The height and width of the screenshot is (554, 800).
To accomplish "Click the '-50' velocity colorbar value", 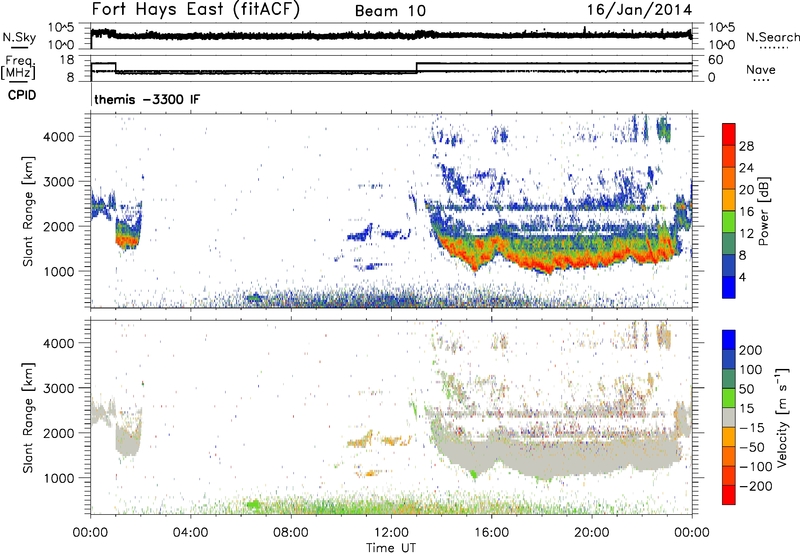I will point(752,447).
